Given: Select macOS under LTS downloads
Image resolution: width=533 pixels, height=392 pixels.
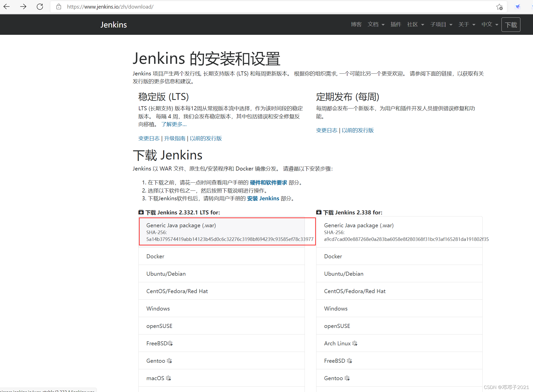Looking at the screenshot, I should coord(221,378).
